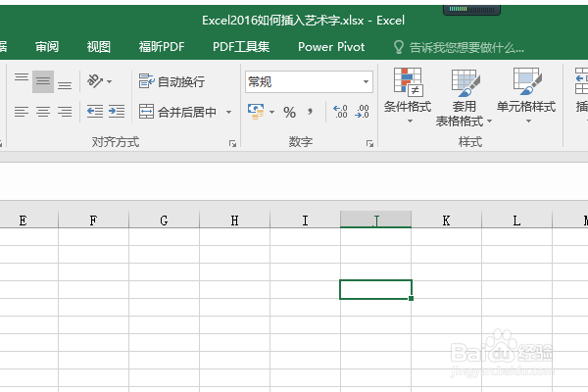Select column K header
This screenshot has width=588, height=392.
[x=446, y=220]
